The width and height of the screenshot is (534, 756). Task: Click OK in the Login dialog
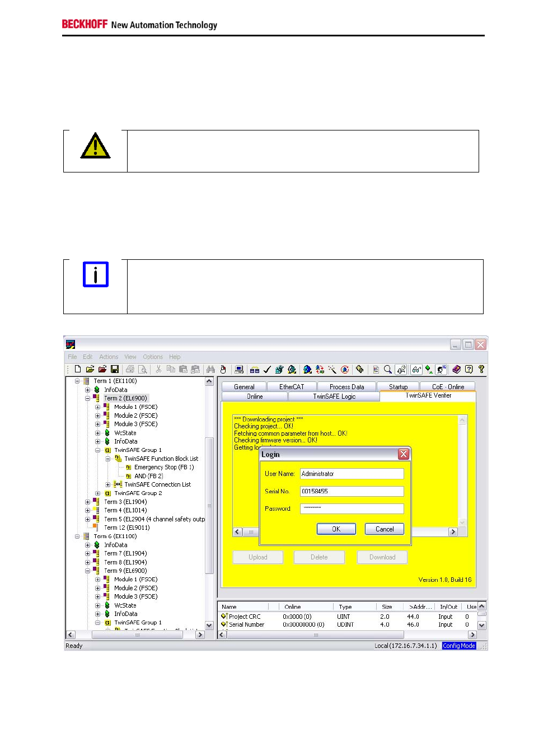[336, 529]
